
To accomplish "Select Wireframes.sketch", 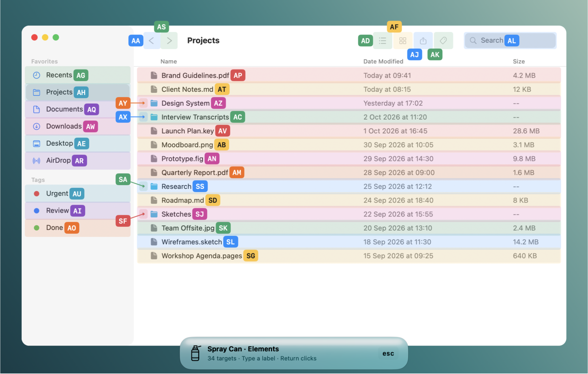I will (x=349, y=242).
